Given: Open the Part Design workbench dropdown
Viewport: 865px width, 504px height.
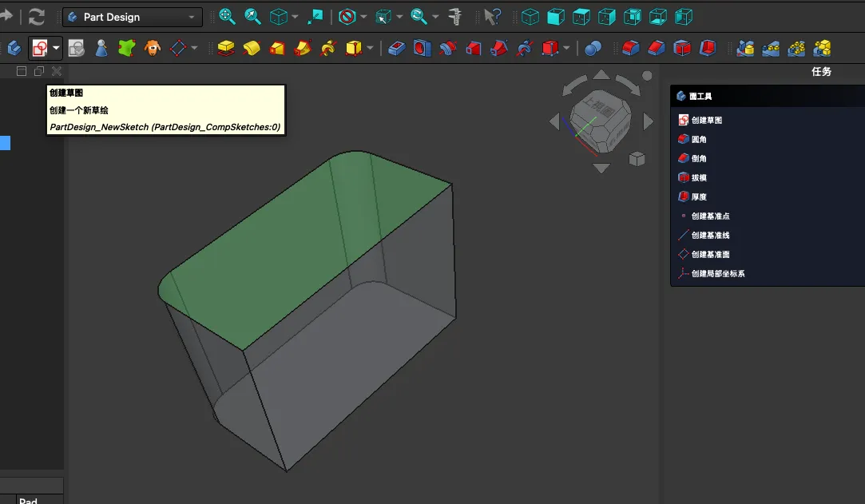Looking at the screenshot, I should (133, 17).
